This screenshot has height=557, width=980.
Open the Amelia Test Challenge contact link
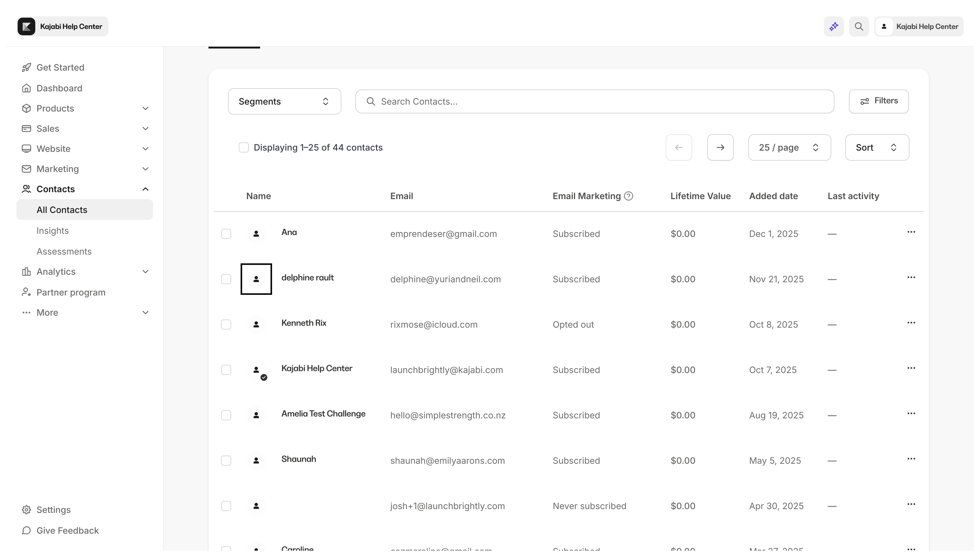323,414
